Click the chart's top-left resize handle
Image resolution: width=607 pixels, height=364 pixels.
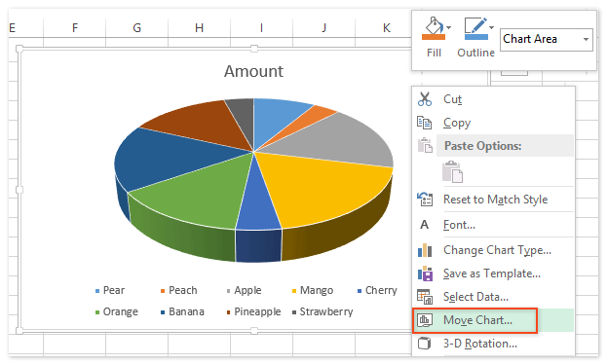19,49
